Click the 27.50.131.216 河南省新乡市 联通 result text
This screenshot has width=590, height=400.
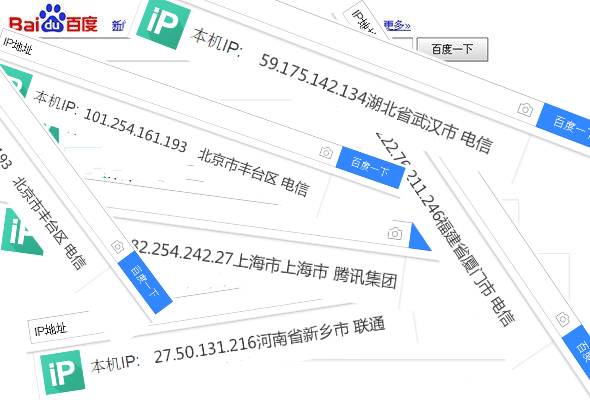pos(269,340)
